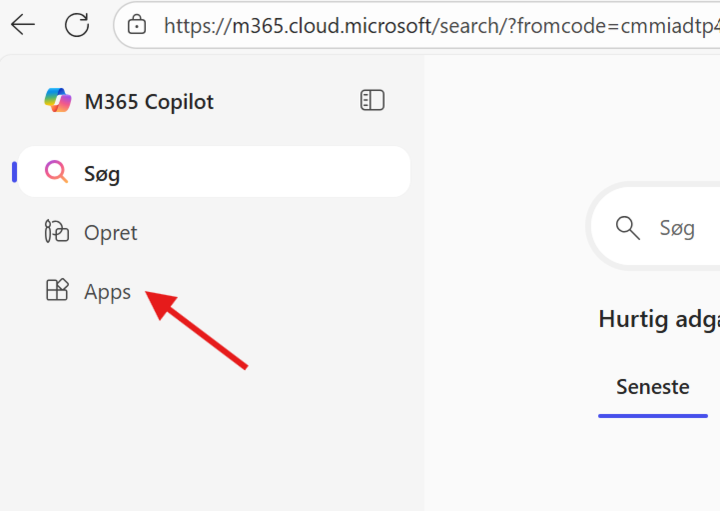Click the blue underline below Seneste

point(653,414)
